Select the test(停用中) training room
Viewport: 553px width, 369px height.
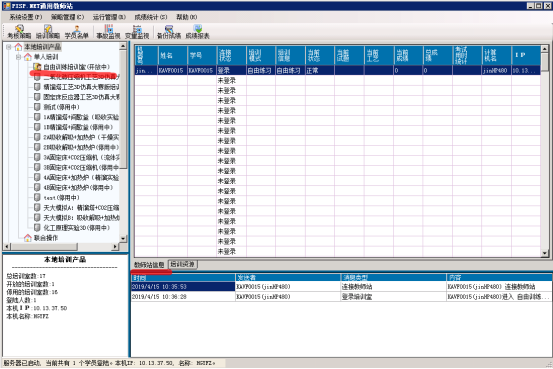(61, 198)
